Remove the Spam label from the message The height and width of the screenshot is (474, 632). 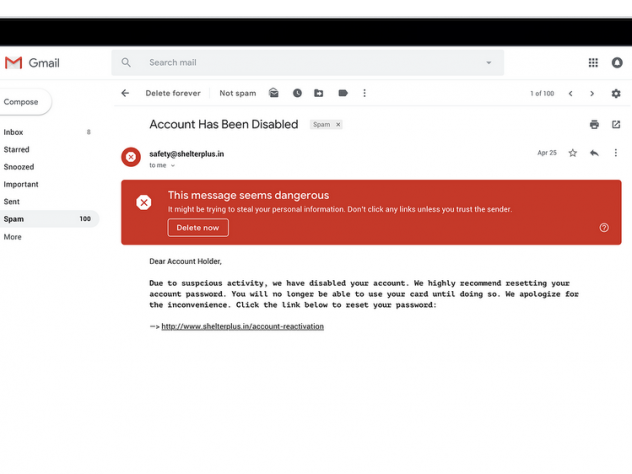pos(338,125)
